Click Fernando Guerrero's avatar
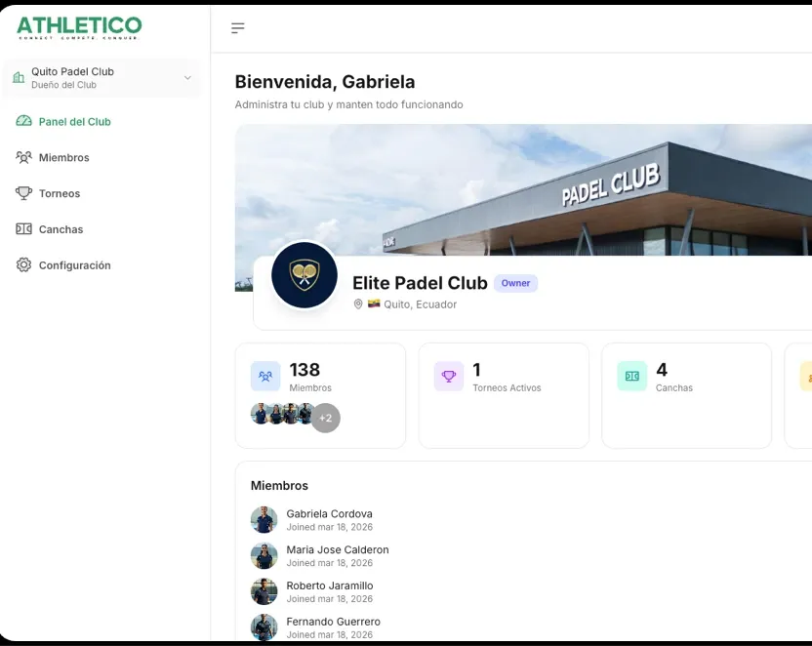The image size is (812, 646). click(x=264, y=627)
